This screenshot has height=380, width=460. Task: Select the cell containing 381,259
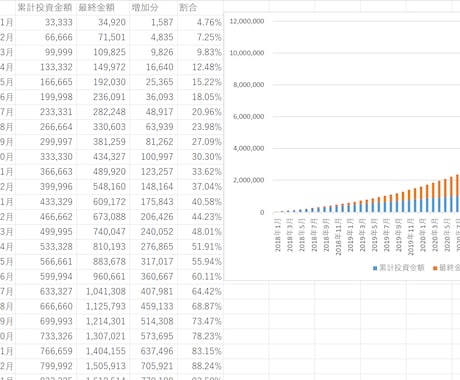[103, 142]
